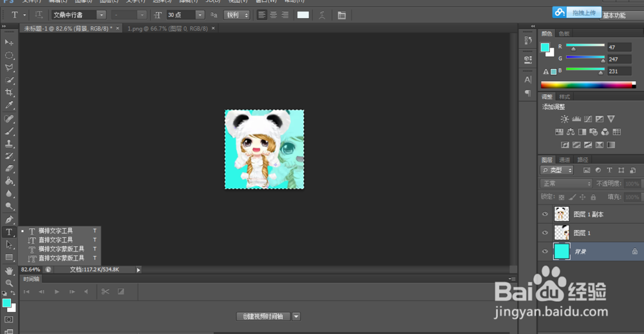644x334 pixels.
Task: Choose 直排文字工具 from the flyout
Action: [x=59, y=240]
